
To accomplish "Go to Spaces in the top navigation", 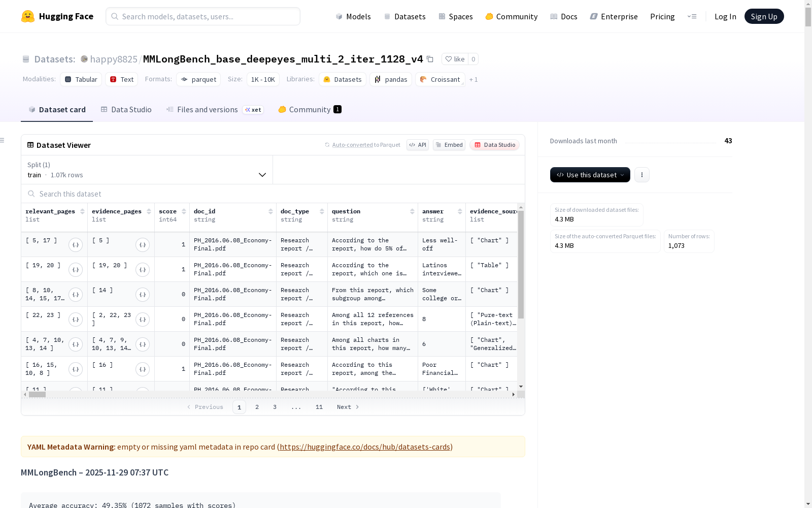I will click(x=456, y=16).
